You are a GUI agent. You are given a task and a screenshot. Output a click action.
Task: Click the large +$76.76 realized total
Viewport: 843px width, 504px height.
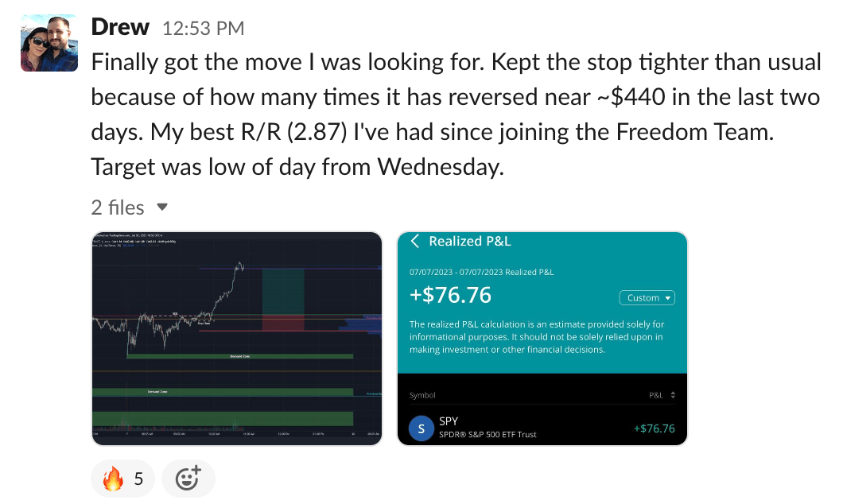point(450,296)
